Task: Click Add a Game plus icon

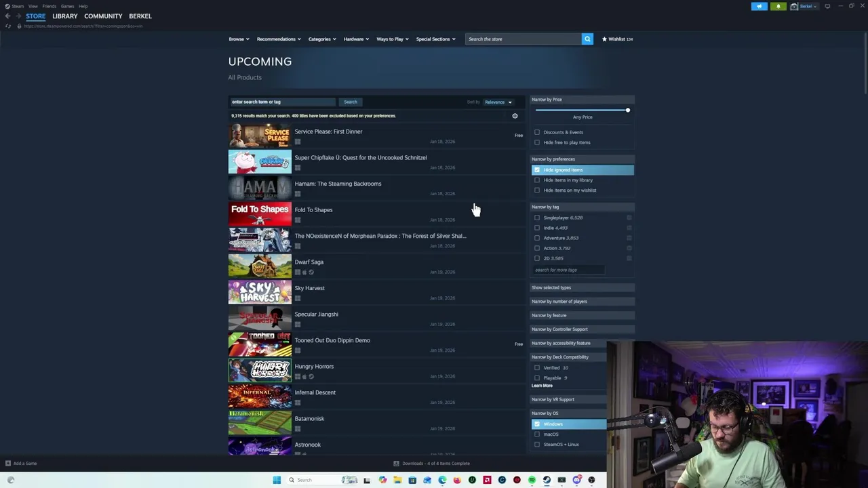Action: pyautogui.click(x=8, y=464)
